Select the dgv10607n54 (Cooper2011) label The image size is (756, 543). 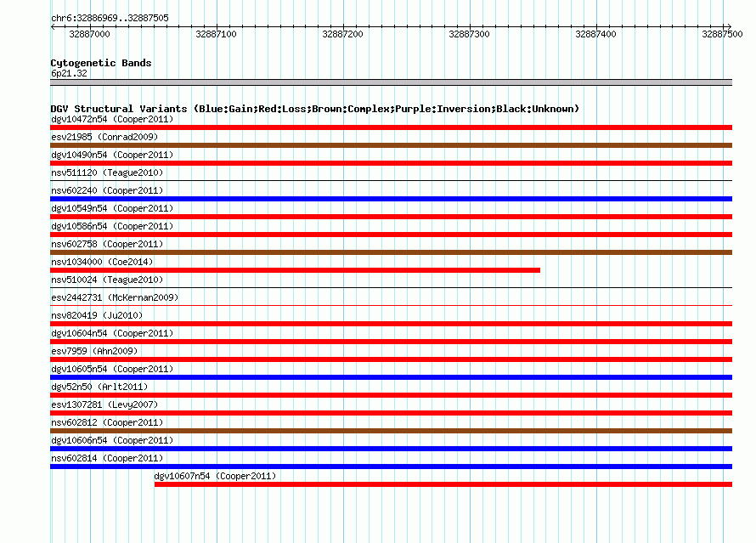point(215,476)
